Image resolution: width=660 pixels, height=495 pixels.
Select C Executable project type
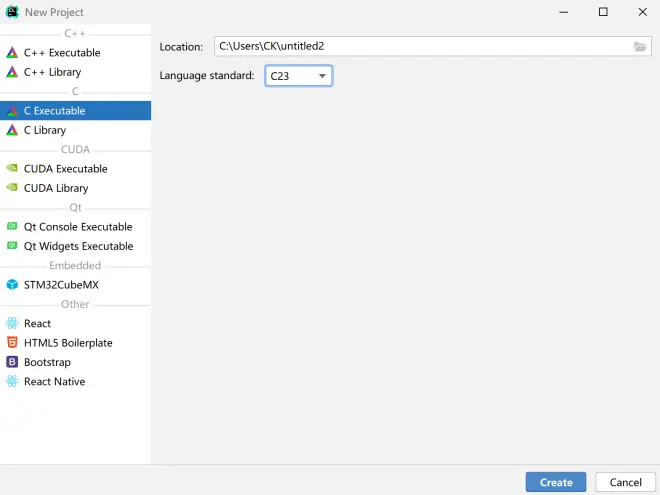[75, 111]
